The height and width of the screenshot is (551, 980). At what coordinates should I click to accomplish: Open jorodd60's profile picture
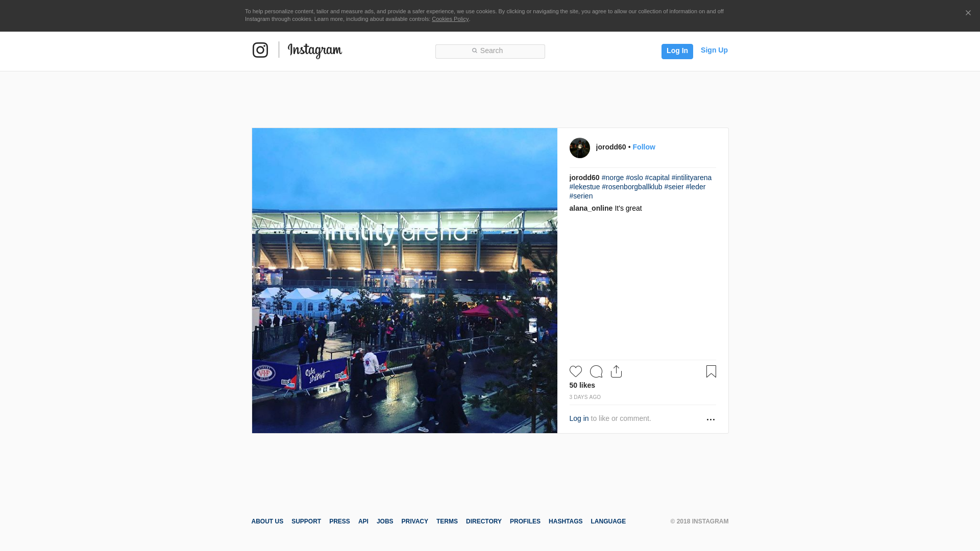pos(579,148)
